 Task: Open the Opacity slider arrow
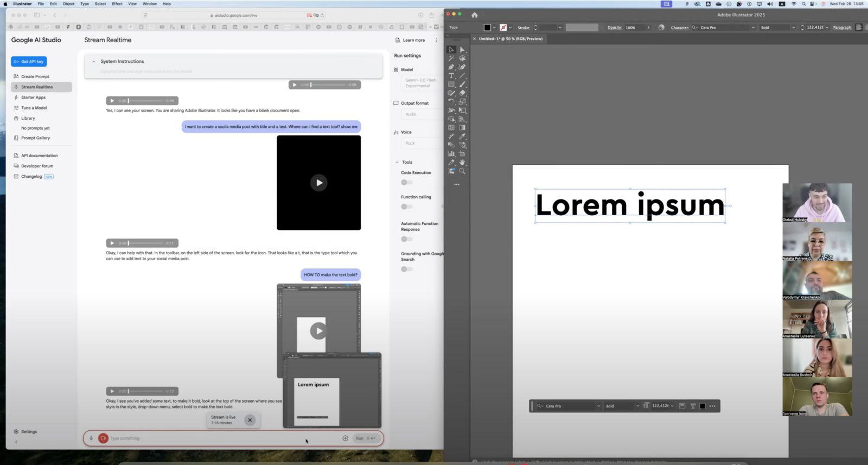pyautogui.click(x=648, y=28)
